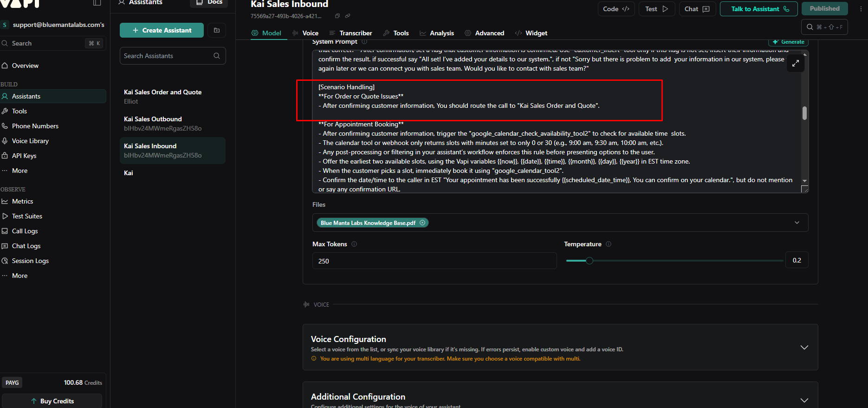Open the search shortcut box at top right
The width and height of the screenshot is (868, 408).
click(824, 27)
